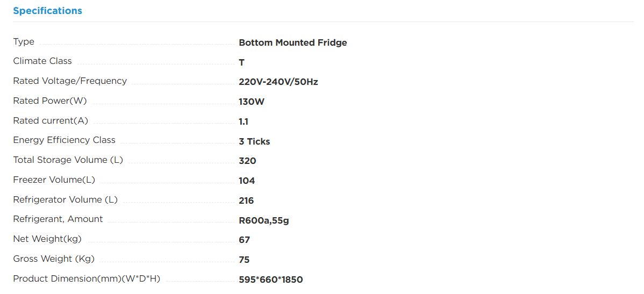Image resolution: width=644 pixels, height=294 pixels.
Task: Click the Rated Voltage/Frequency label
Action: (70, 81)
